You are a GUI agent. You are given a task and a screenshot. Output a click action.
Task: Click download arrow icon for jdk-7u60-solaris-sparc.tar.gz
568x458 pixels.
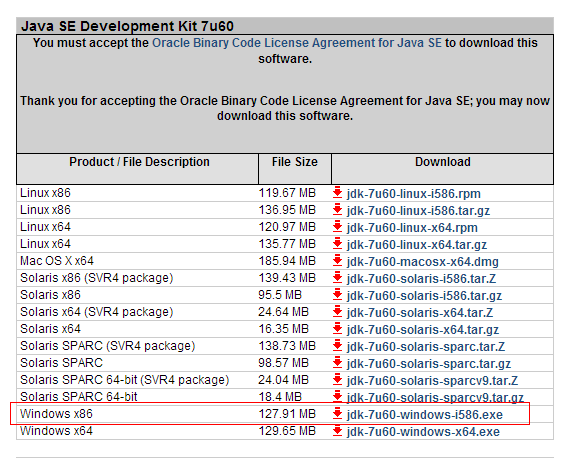337,363
